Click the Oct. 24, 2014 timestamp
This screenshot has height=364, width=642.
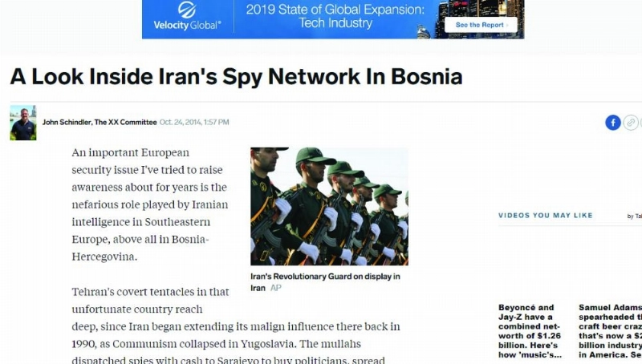tap(194, 122)
